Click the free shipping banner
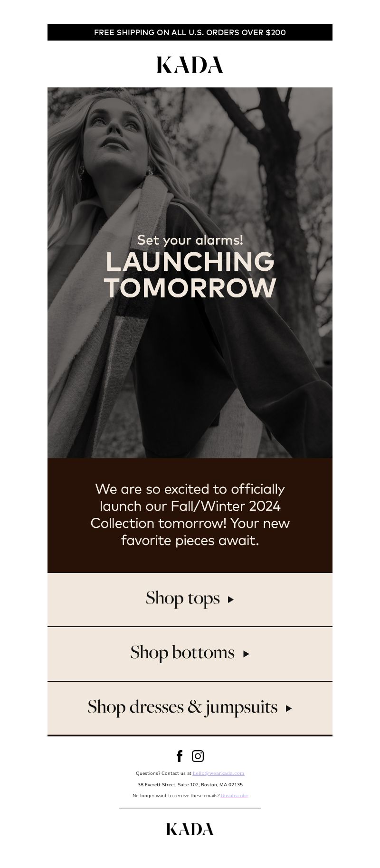The height and width of the screenshot is (868, 380). tap(190, 32)
